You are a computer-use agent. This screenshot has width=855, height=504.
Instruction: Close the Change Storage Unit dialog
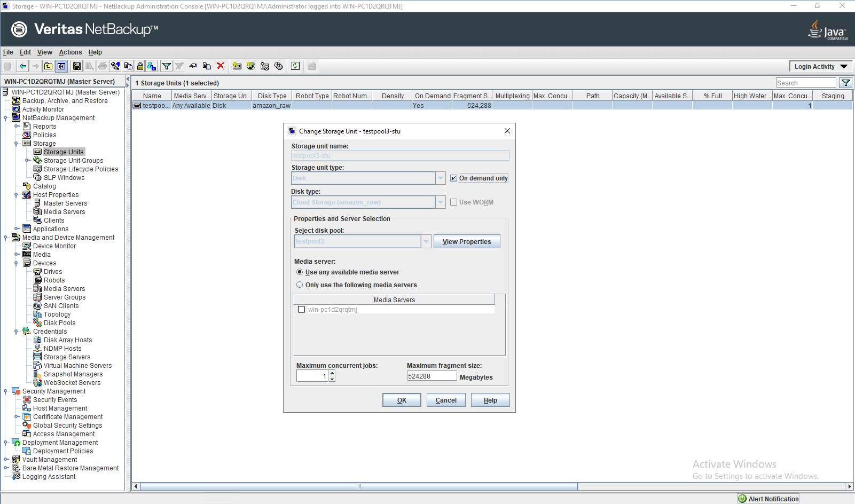507,131
